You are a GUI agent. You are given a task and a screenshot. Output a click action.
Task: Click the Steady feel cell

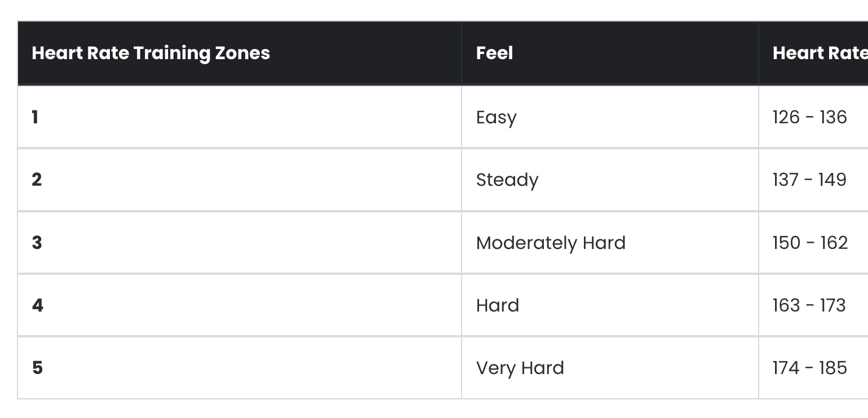point(507,180)
